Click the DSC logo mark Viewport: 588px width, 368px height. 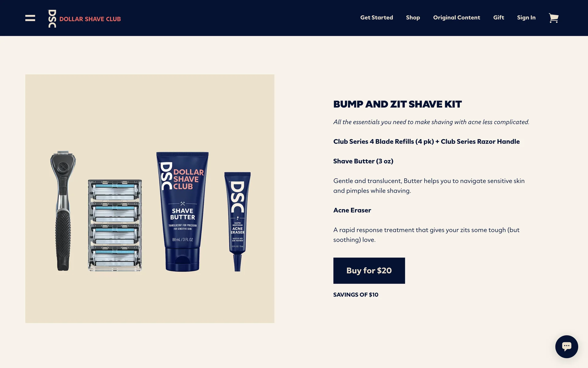click(x=52, y=19)
